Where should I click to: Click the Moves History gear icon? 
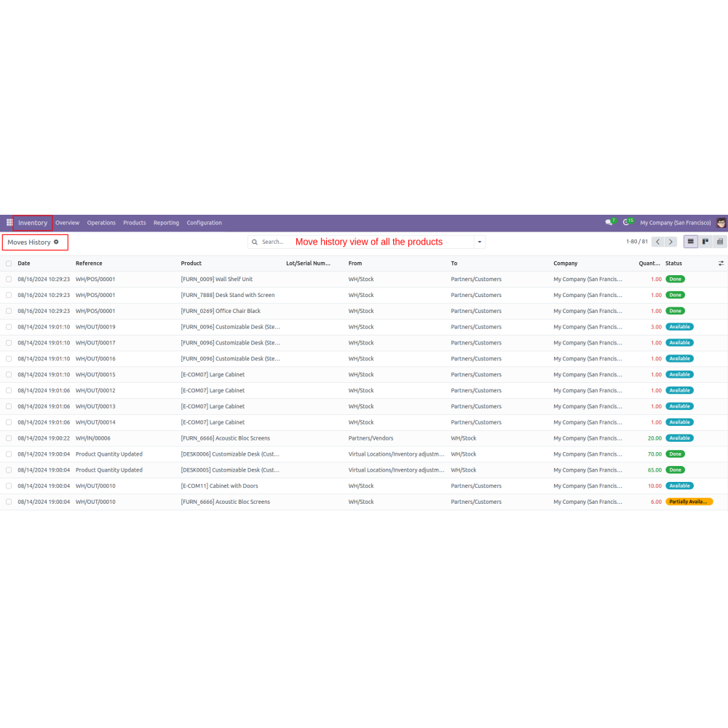56,242
